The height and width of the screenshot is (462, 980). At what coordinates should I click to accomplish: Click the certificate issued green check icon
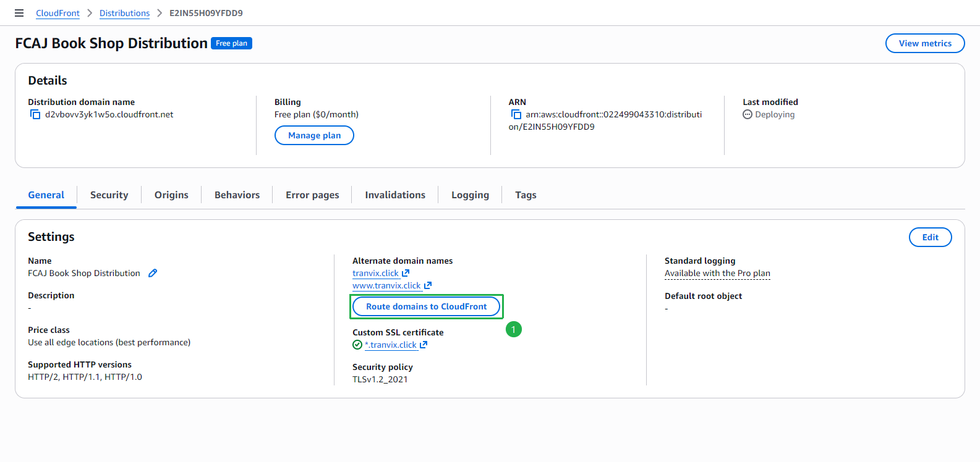pos(357,345)
